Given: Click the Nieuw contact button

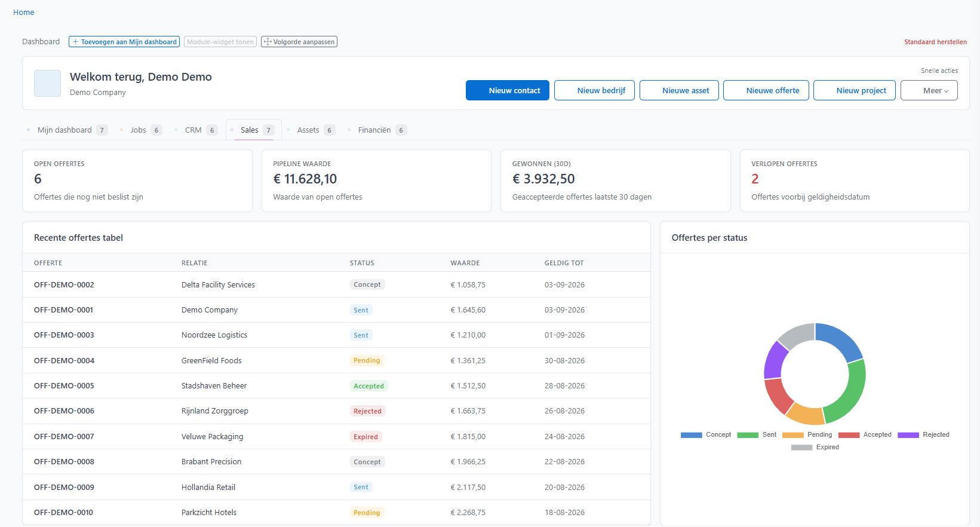Looking at the screenshot, I should [508, 90].
